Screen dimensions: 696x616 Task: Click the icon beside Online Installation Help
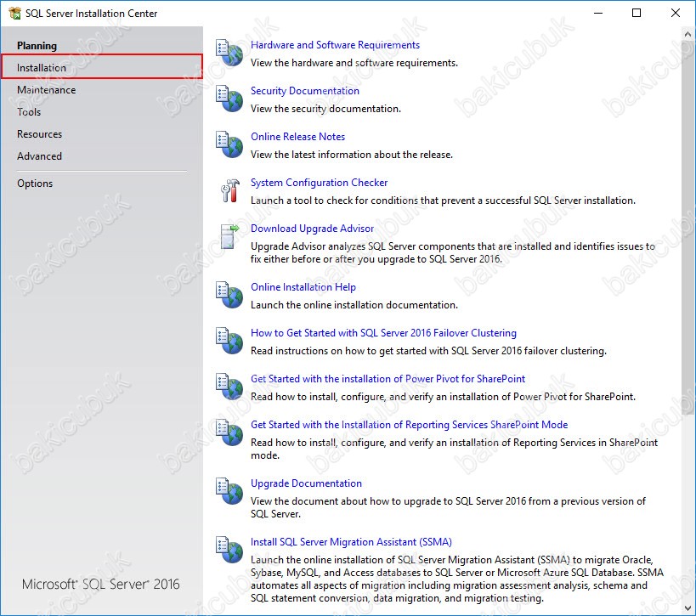(x=229, y=294)
